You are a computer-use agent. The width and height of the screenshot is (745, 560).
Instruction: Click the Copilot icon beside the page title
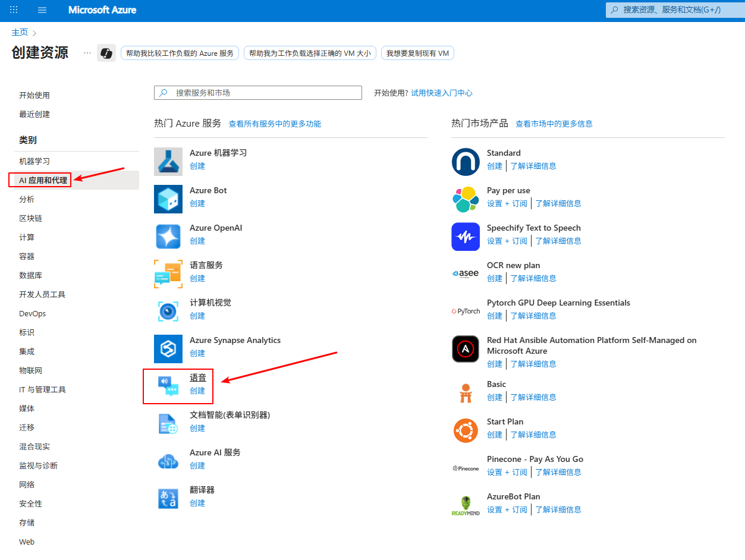[x=106, y=53]
